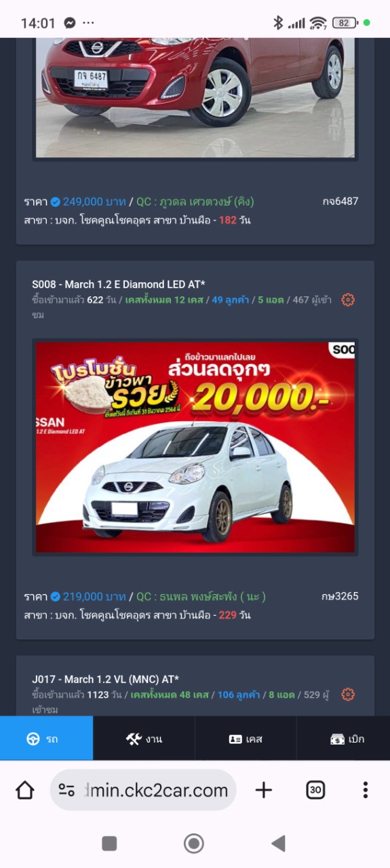This screenshot has height=868, width=390.
Task: Switch to the งาน tab
Action: pos(144,738)
